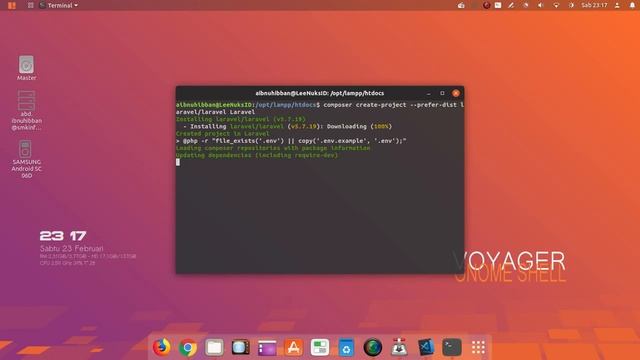The width and height of the screenshot is (640, 360).
Task: Click the brightness sun indicator
Action: pyautogui.click(x=571, y=5)
